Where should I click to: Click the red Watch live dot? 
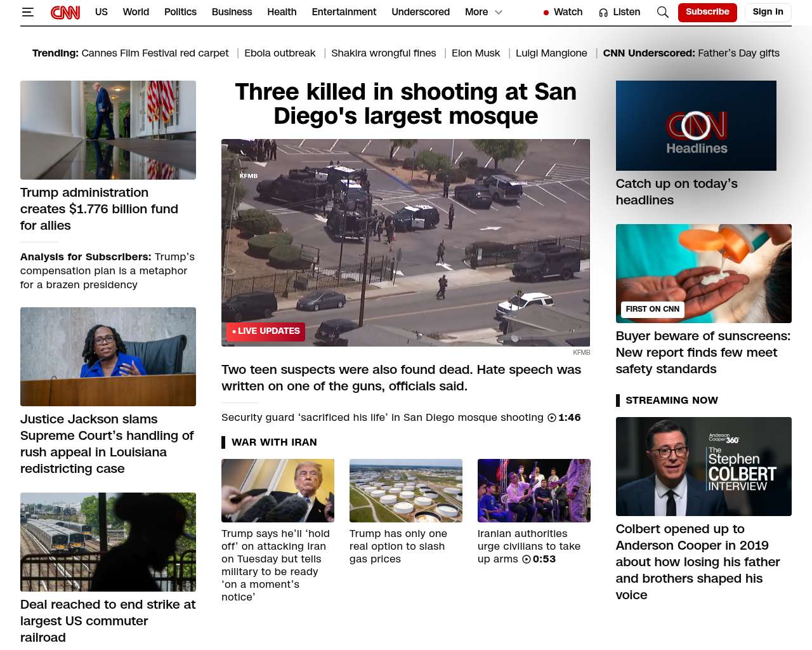[x=546, y=13]
